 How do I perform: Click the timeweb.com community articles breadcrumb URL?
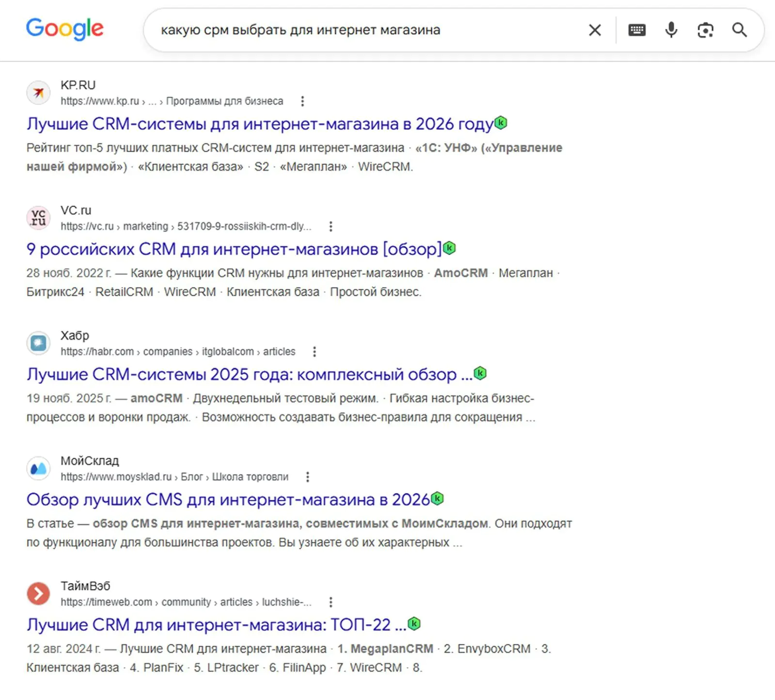point(186,602)
